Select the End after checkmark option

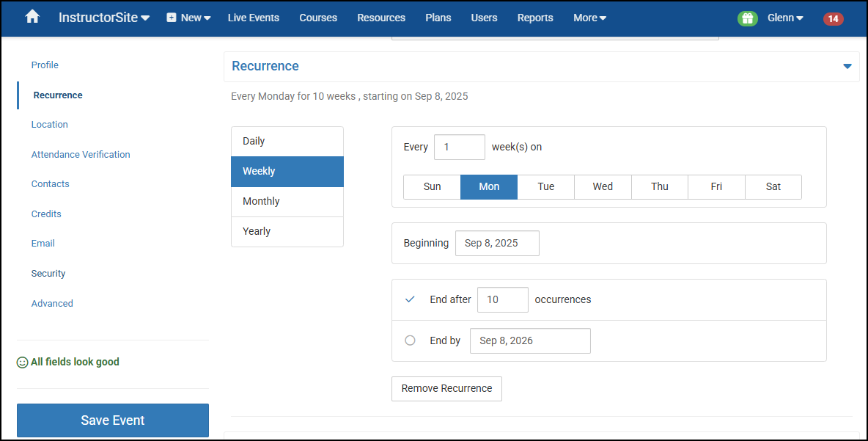pos(410,299)
